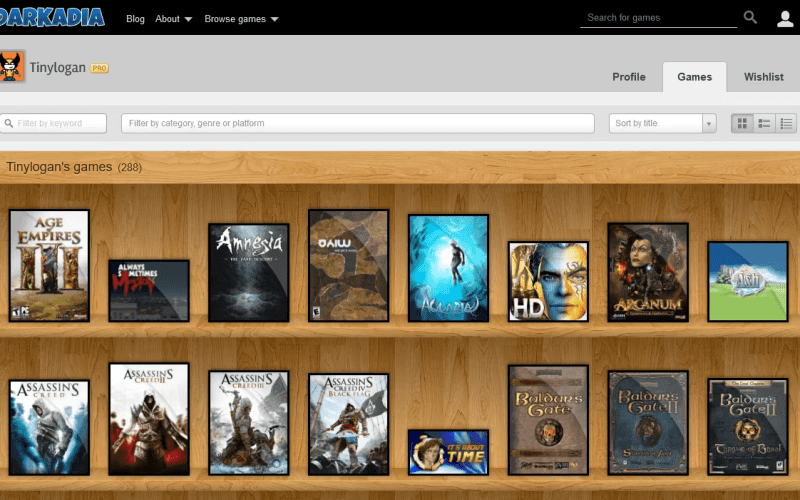Open the user account icon
Image resolution: width=800 pixels, height=500 pixels.
785,18
